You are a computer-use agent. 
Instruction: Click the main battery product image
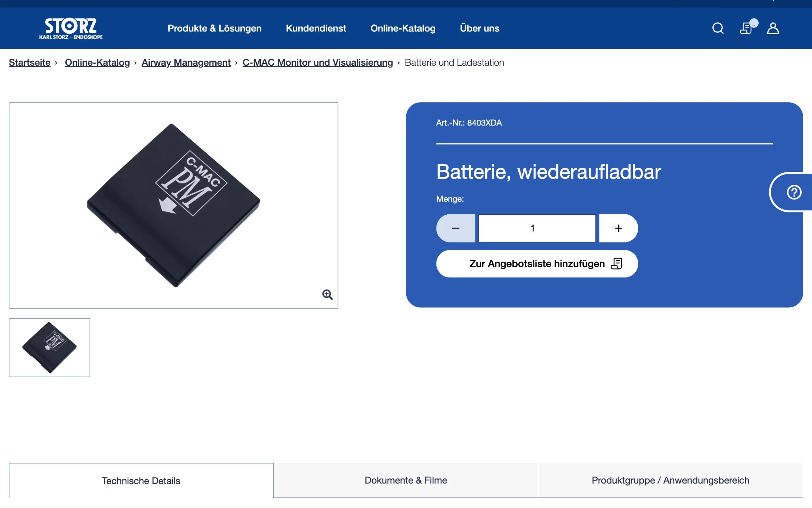(174, 205)
